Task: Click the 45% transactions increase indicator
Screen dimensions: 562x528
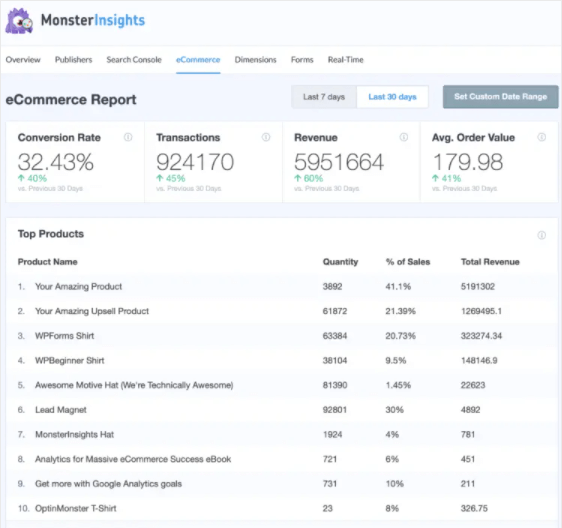Action: (x=171, y=179)
